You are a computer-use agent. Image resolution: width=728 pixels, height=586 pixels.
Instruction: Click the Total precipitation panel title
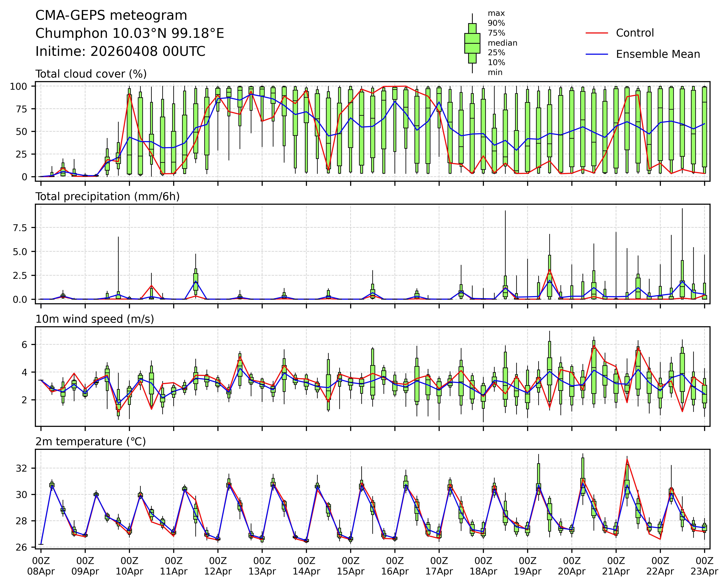point(107,196)
